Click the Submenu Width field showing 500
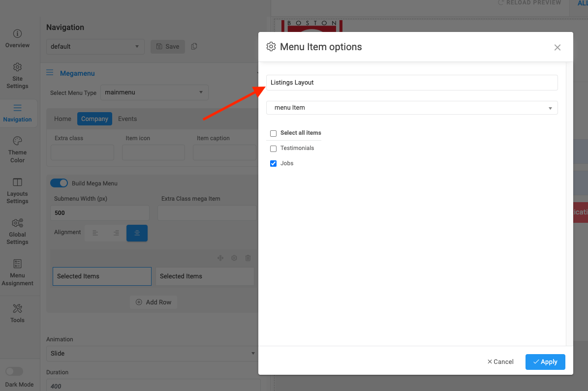The width and height of the screenshot is (588, 391). pos(100,213)
